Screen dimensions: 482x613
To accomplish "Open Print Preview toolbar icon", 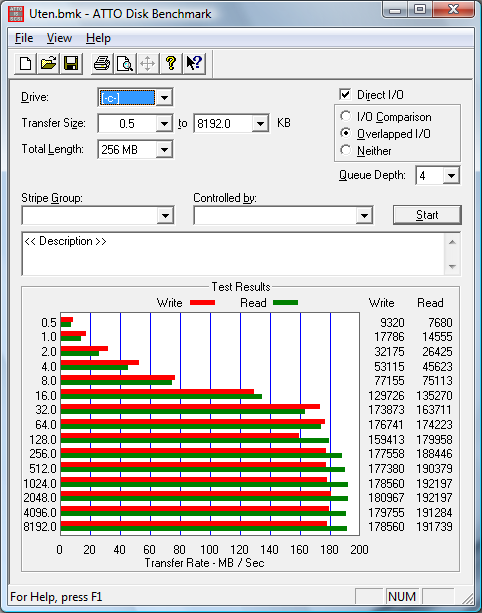I will pos(125,63).
